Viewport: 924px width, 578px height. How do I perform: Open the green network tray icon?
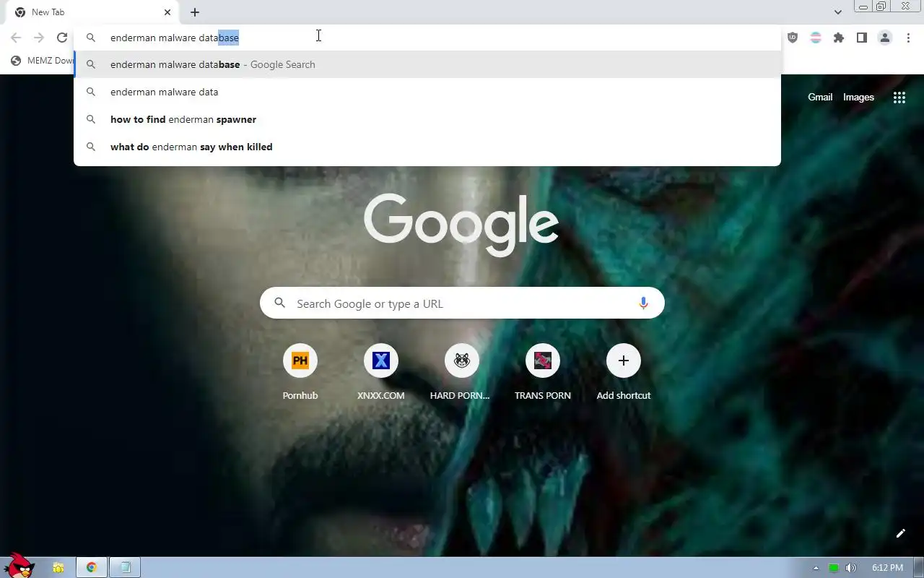coord(834,568)
